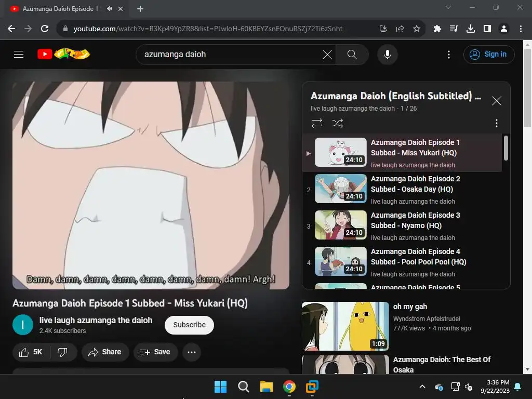The height and width of the screenshot is (399, 532).
Task: Subscribe to live laugh azumanga the daioh
Action: tap(189, 325)
